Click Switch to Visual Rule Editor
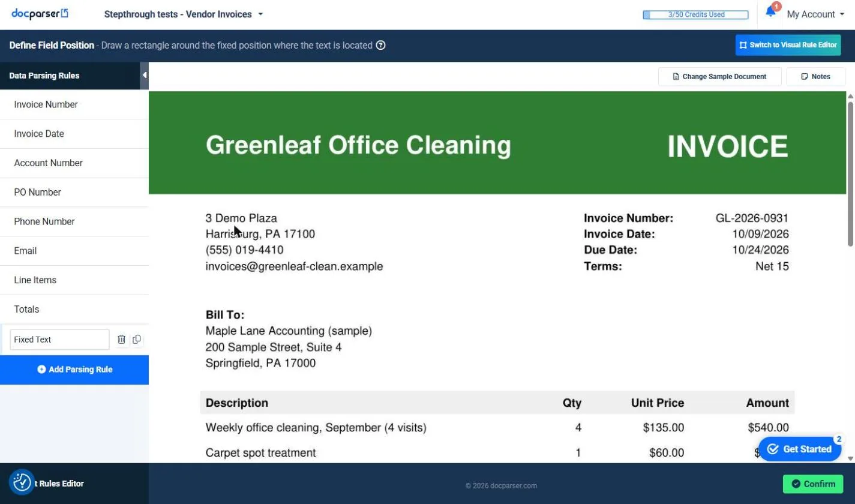The height and width of the screenshot is (504, 855). [x=788, y=45]
